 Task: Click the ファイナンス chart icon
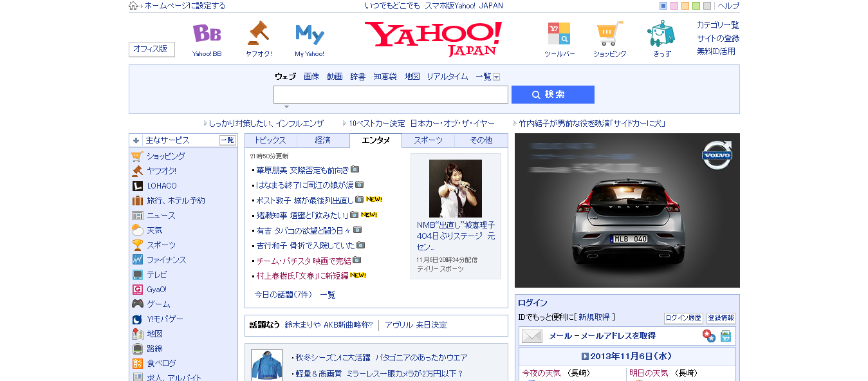click(137, 259)
